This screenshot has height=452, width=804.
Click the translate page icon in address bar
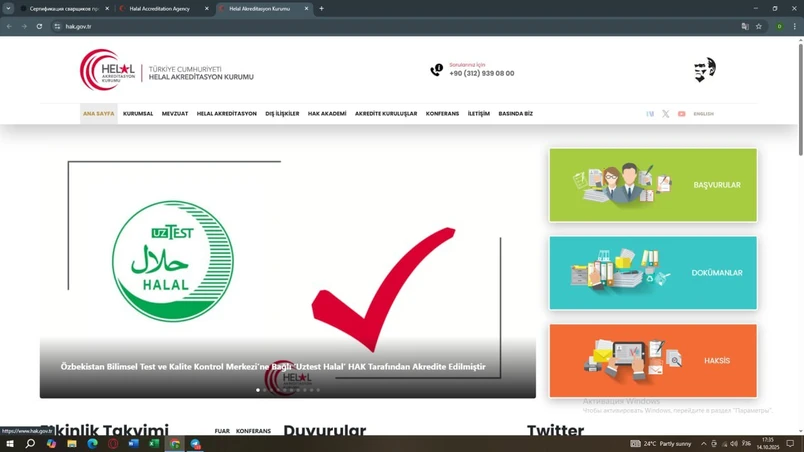[x=744, y=26]
